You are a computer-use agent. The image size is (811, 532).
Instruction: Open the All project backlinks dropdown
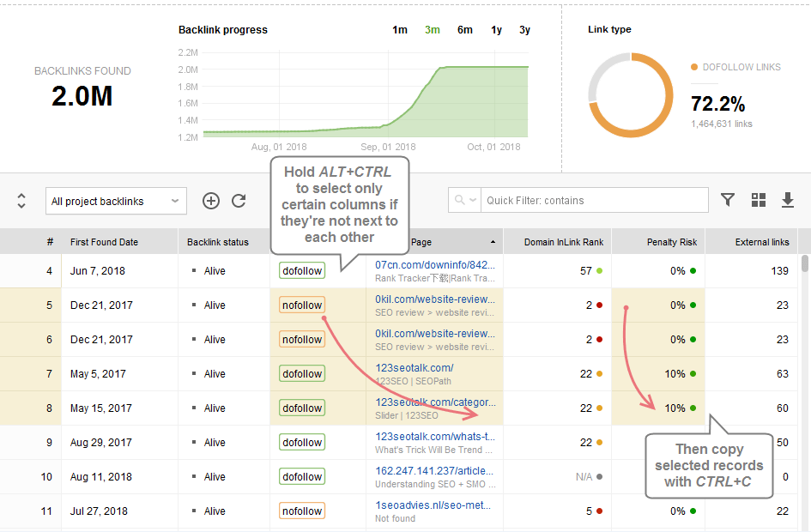pyautogui.click(x=116, y=202)
